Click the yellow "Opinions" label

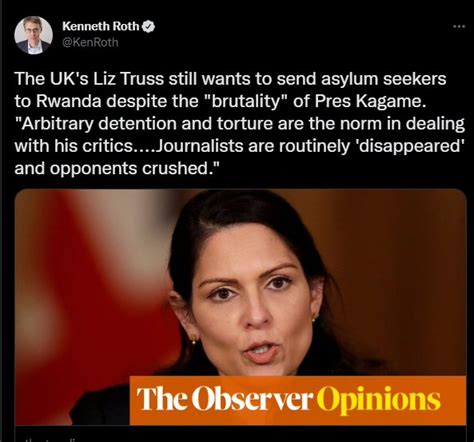pos(379,400)
